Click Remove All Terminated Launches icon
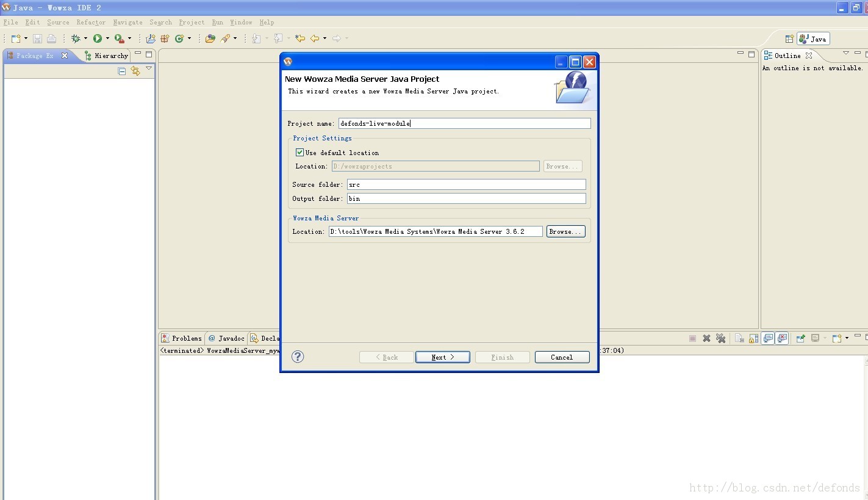The height and width of the screenshot is (500, 868). pos(720,338)
